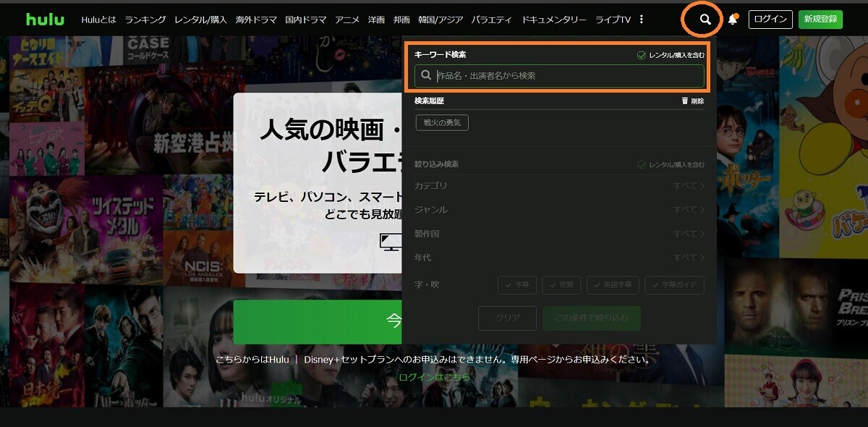Toggle the 吹替 filter checkbox
The height and width of the screenshot is (427, 868).
tap(561, 285)
